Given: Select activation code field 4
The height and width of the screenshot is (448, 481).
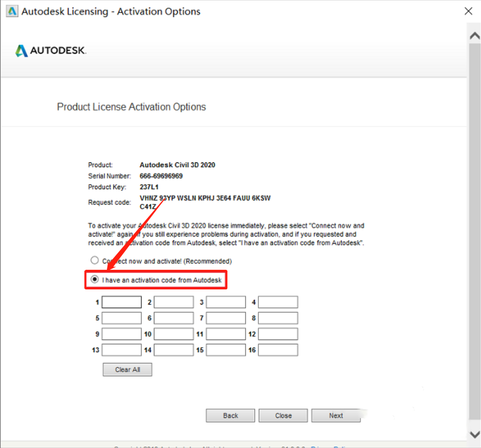Looking at the screenshot, I should pos(278,302).
